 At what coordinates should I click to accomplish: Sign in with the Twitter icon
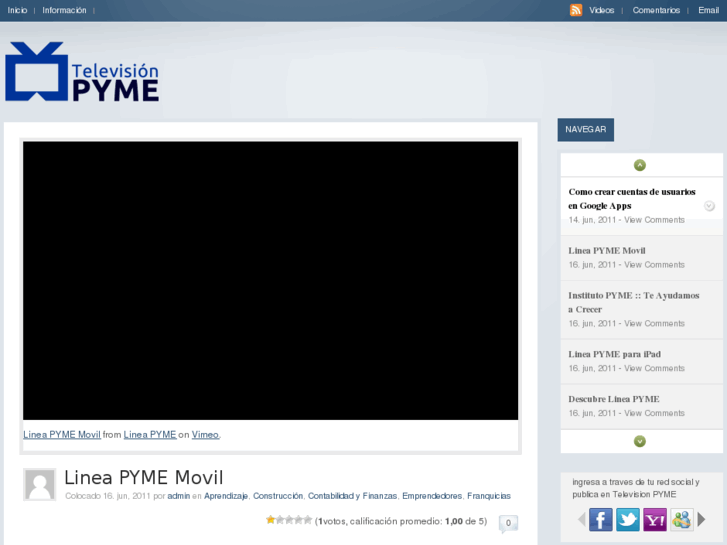(627, 519)
